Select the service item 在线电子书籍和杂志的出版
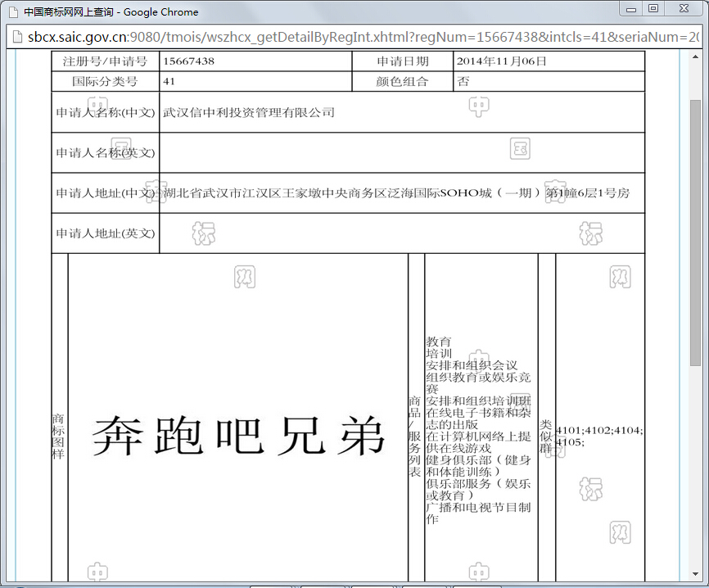This screenshot has width=709, height=588. [478, 418]
